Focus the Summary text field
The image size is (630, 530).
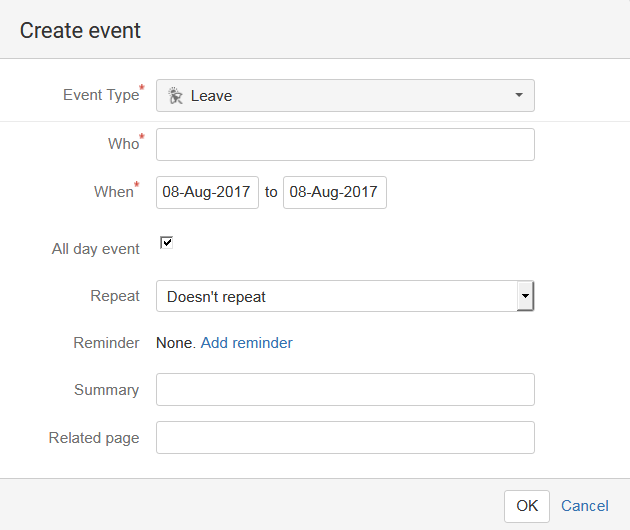tap(345, 389)
